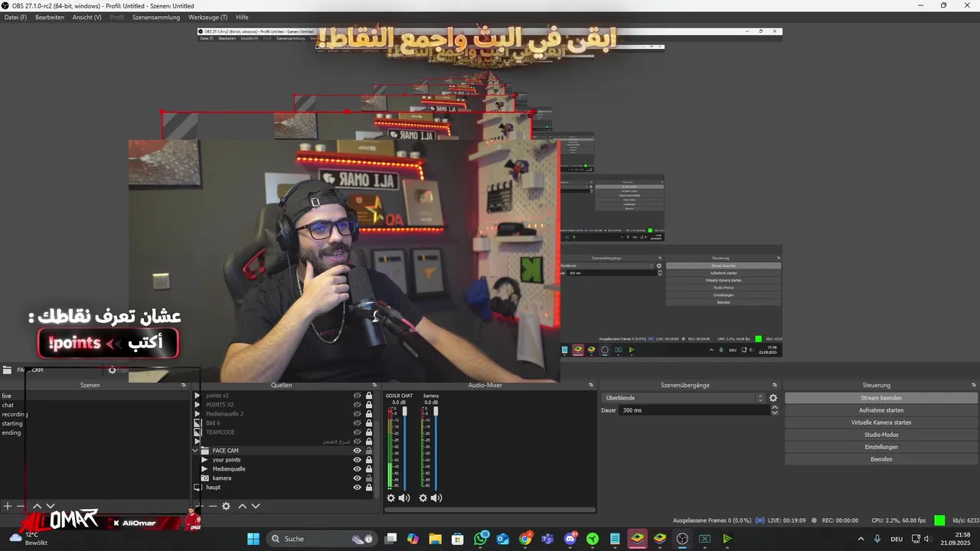Show the points x3 source via eye icon
Image resolution: width=980 pixels, height=551 pixels.
point(357,396)
